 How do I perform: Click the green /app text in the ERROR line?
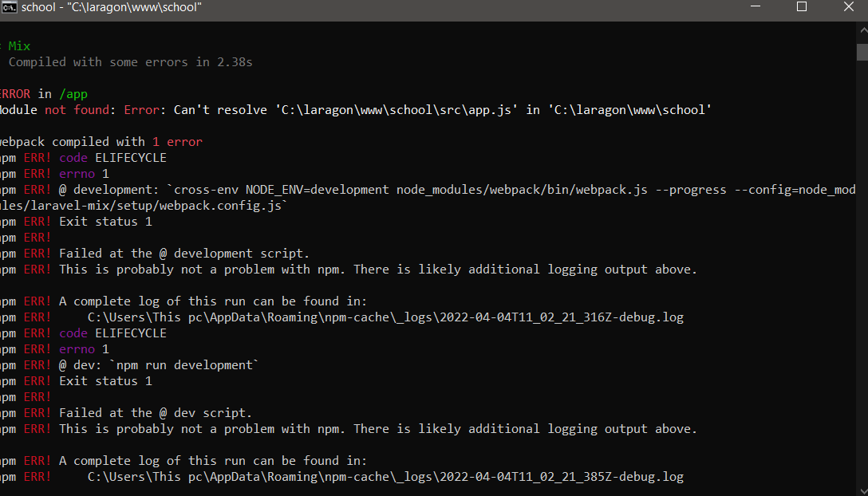[73, 94]
